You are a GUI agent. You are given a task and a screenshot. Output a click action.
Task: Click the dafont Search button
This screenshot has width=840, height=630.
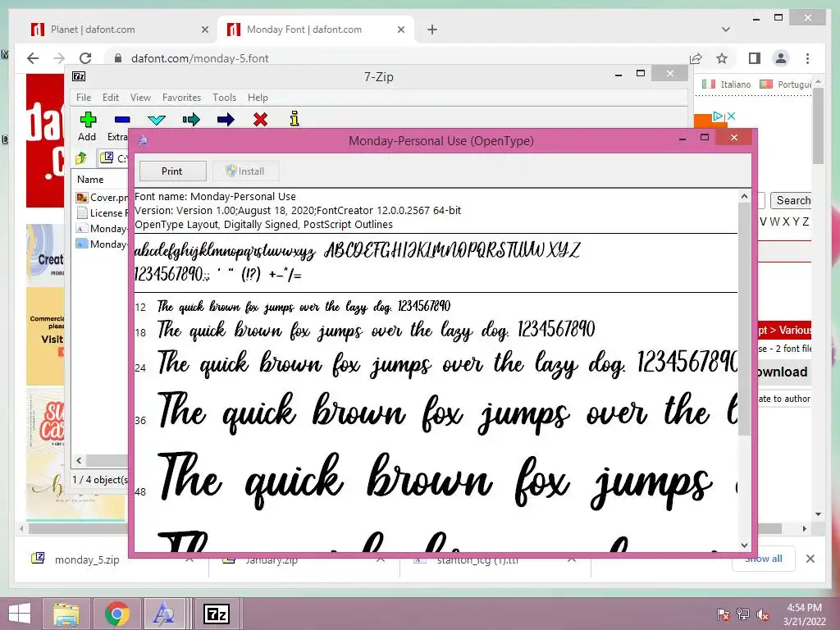point(792,200)
